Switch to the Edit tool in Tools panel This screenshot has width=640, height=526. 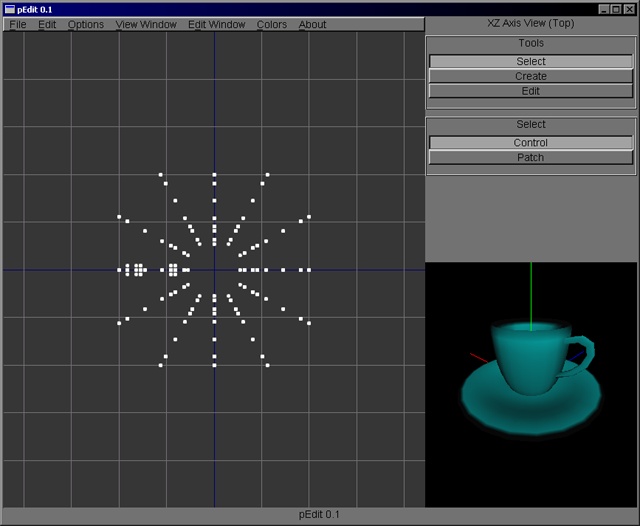[x=531, y=91]
